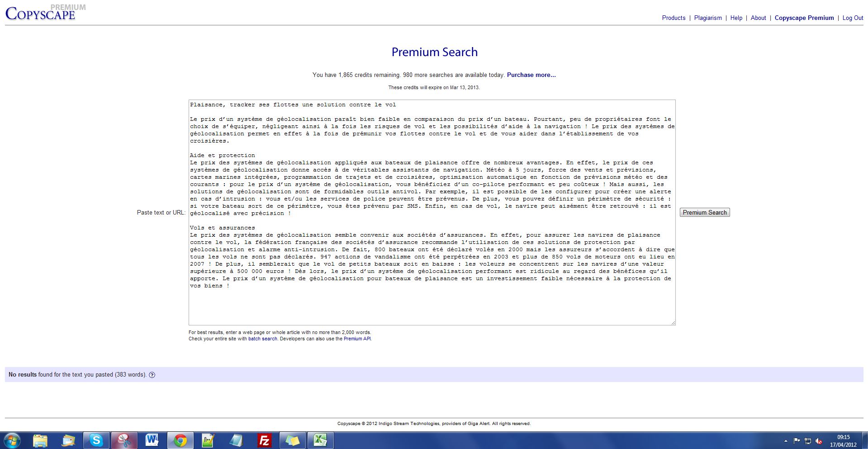The width and height of the screenshot is (868, 449).
Task: Switch to Google Chrome in the taskbar
Action: click(180, 440)
